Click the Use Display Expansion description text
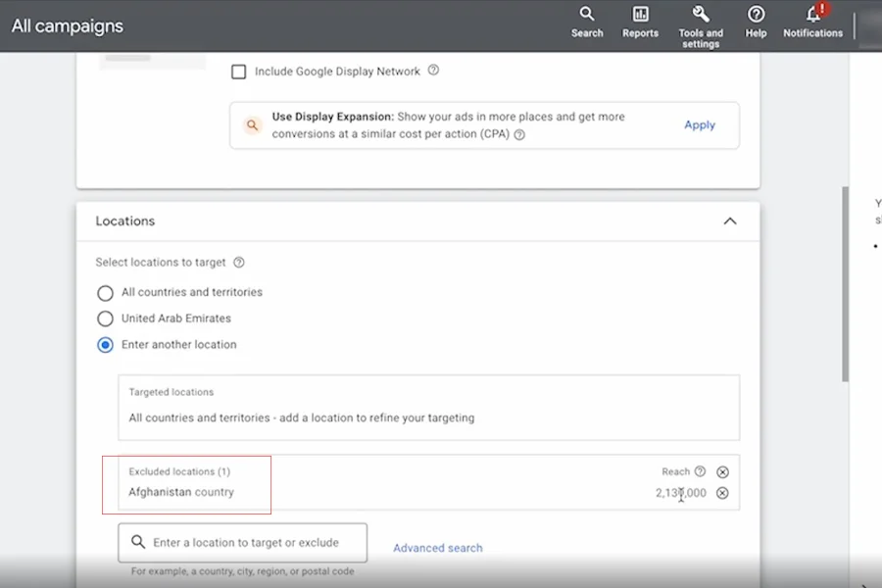The image size is (882, 588). click(448, 124)
